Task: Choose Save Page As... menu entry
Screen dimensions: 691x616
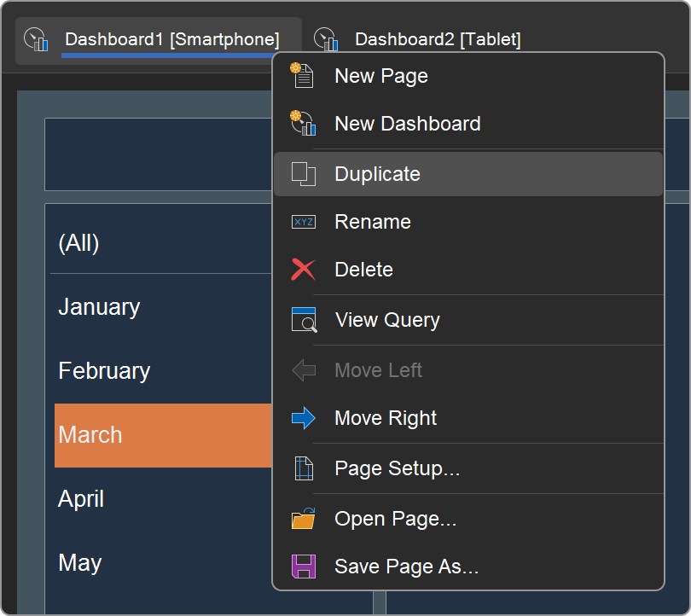Action: [x=406, y=567]
